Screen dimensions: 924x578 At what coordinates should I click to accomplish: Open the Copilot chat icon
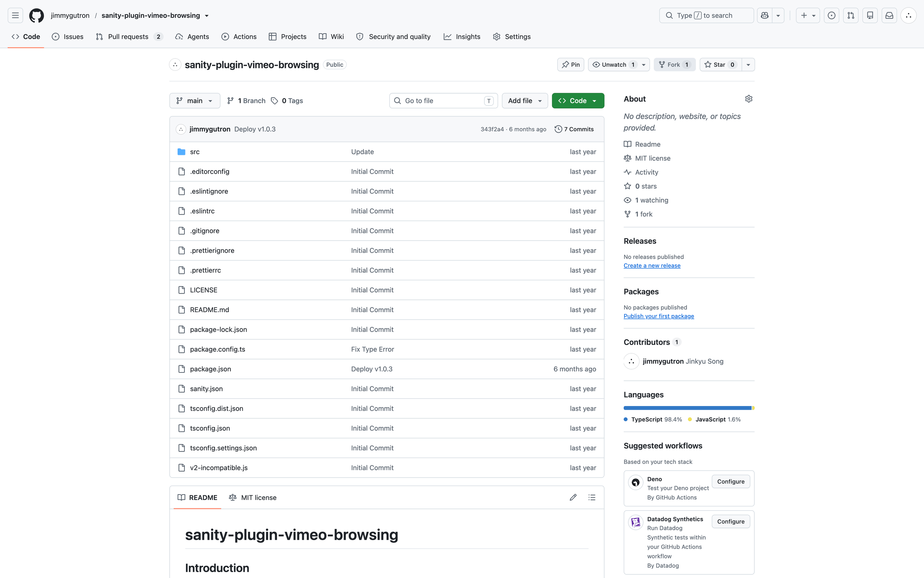[765, 15]
